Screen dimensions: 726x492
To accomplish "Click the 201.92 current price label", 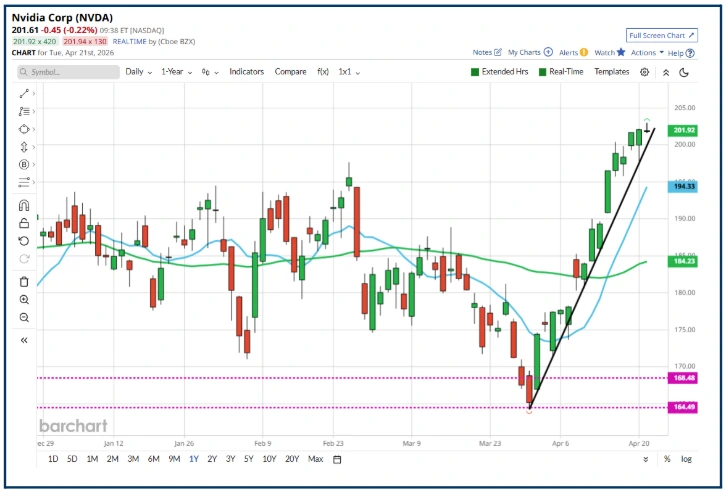I will tap(683, 131).
